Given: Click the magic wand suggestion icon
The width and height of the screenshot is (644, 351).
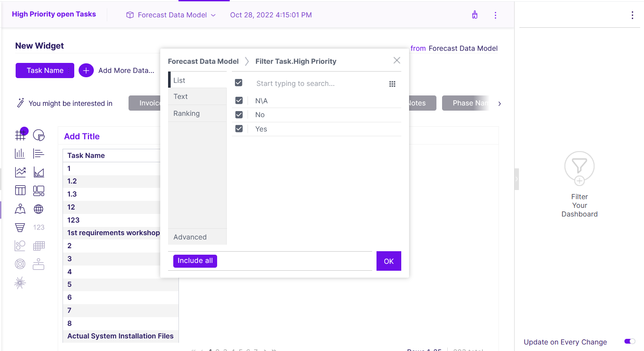Looking at the screenshot, I should [20, 103].
